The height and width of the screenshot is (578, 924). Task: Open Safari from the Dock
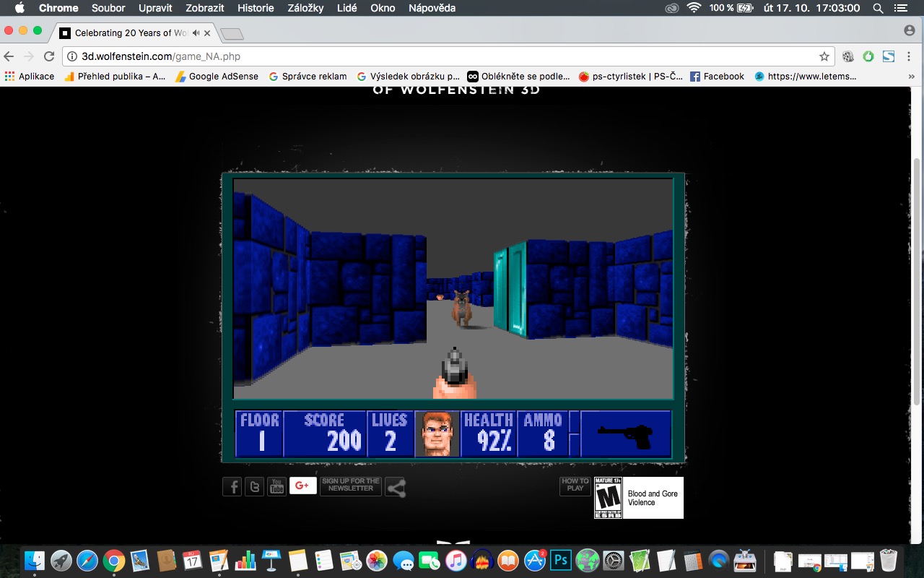pos(87,560)
